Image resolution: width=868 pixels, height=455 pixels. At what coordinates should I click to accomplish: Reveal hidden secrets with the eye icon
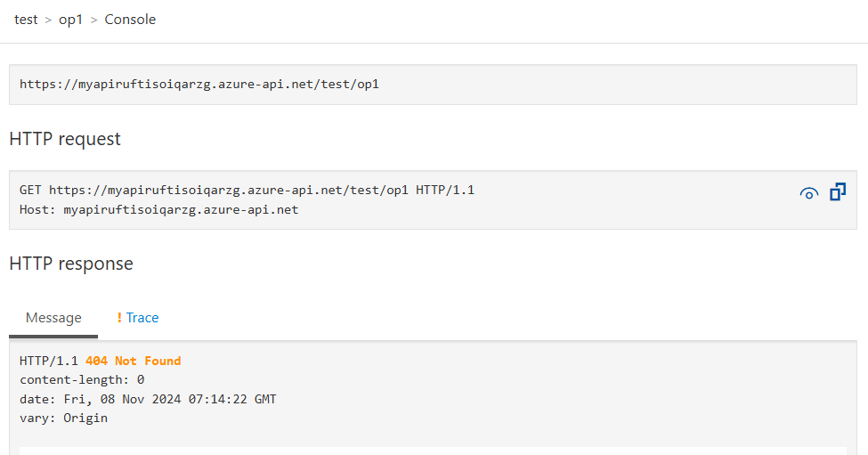(808, 193)
